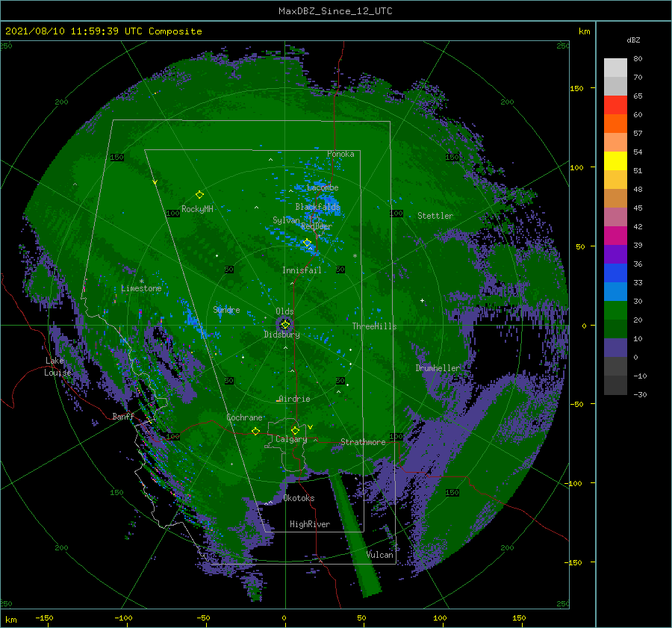The image size is (672, 628).
Task: Click the 2021/08/10 11:59:39 UTC Composite timestamp
Action: [103, 31]
